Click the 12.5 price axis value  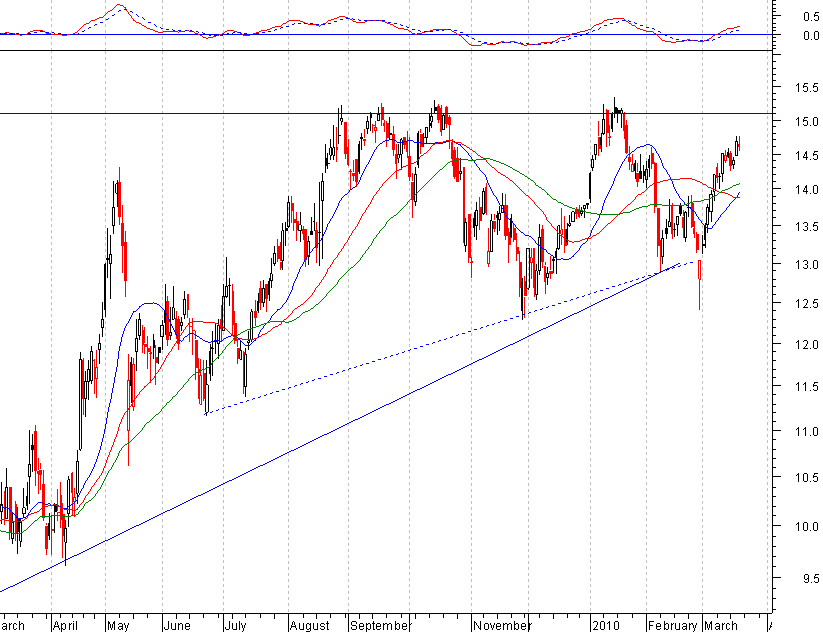[x=807, y=303]
